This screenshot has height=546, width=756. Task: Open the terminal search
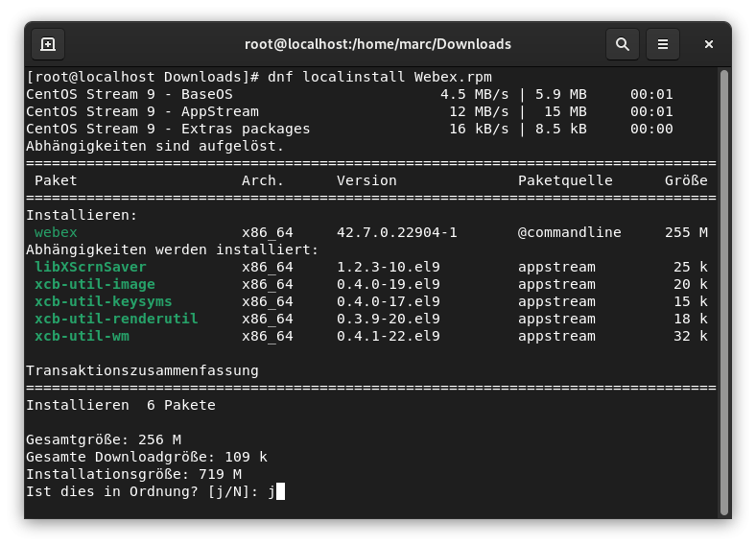pos(623,44)
